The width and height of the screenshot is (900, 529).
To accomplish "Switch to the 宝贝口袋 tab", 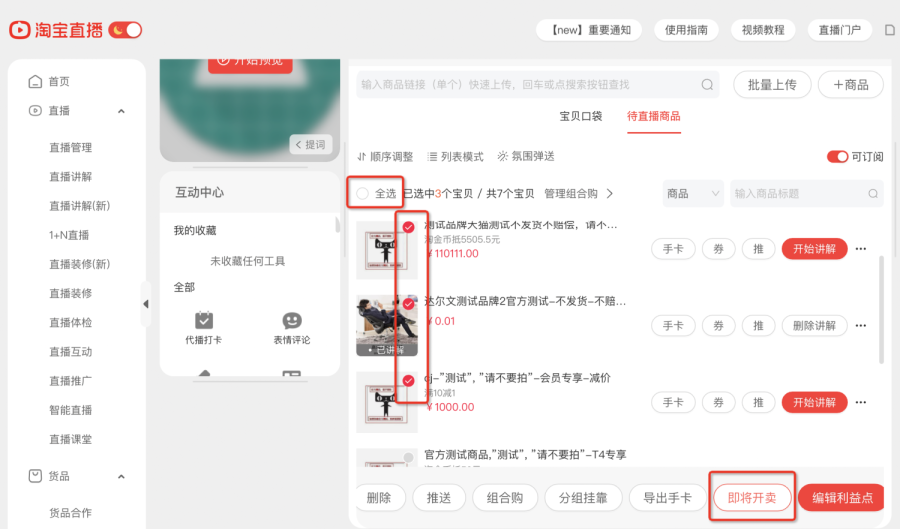I will click(x=581, y=116).
